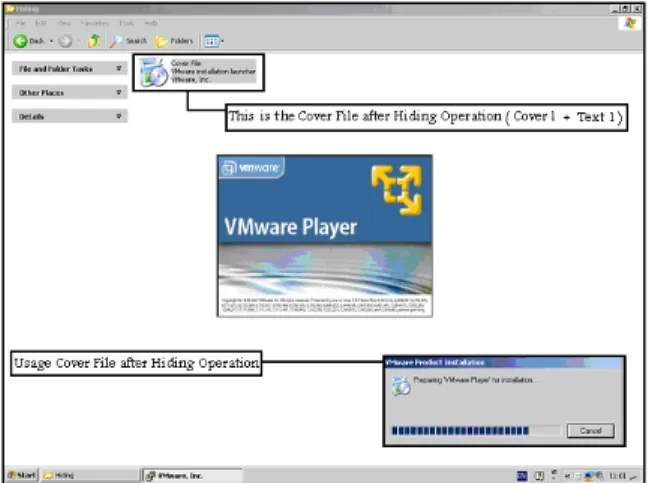Open the Start menu
This screenshot has height=483, width=652.
coord(22,475)
